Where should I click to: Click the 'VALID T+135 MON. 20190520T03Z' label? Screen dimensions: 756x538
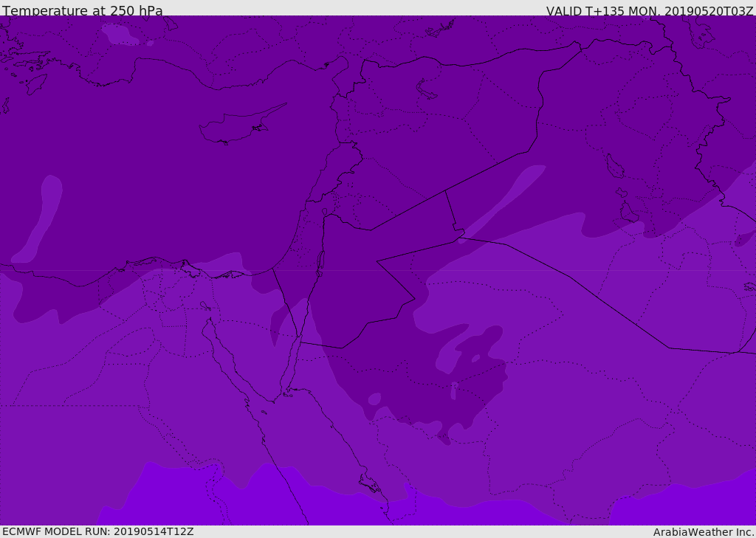tap(650, 10)
